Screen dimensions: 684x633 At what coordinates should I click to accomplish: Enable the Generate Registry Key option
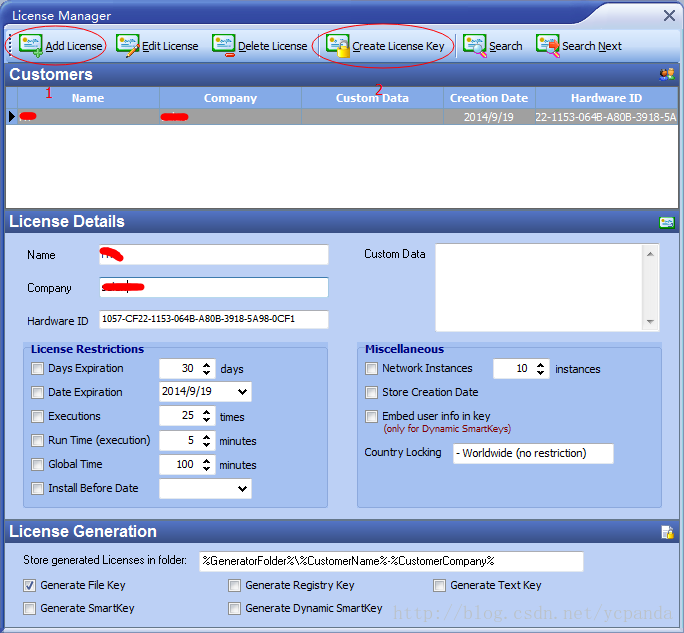pos(234,585)
